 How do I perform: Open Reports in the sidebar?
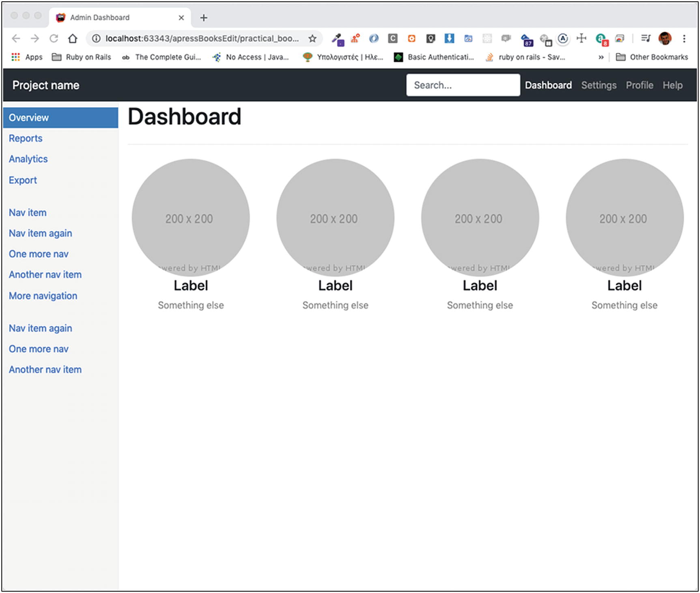tap(26, 138)
